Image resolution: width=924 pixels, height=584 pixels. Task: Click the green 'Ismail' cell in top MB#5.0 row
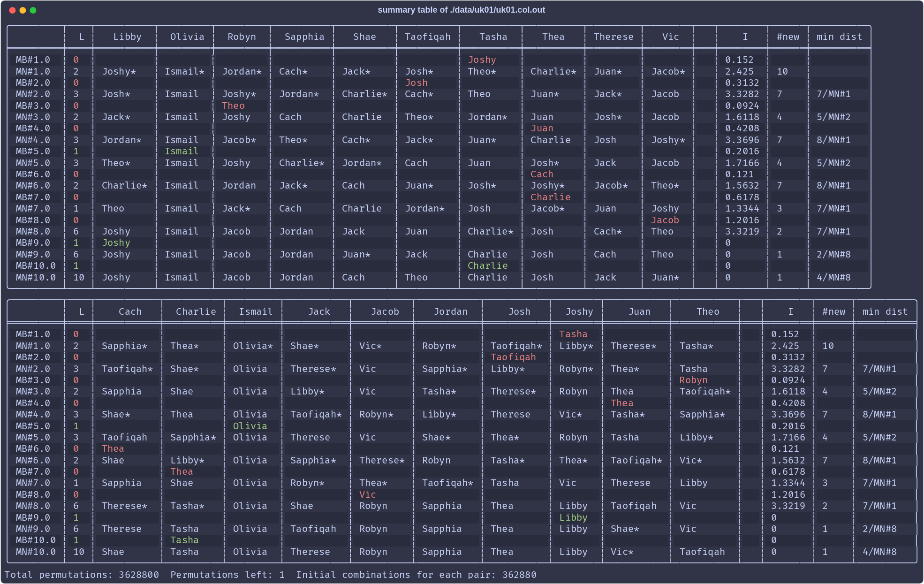(182, 151)
